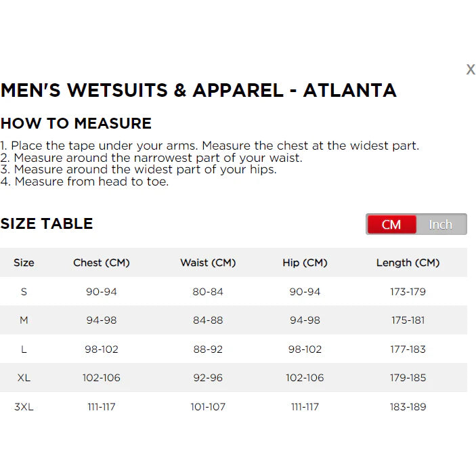
Task: Click the Hip (CM) column header
Action: tap(305, 263)
